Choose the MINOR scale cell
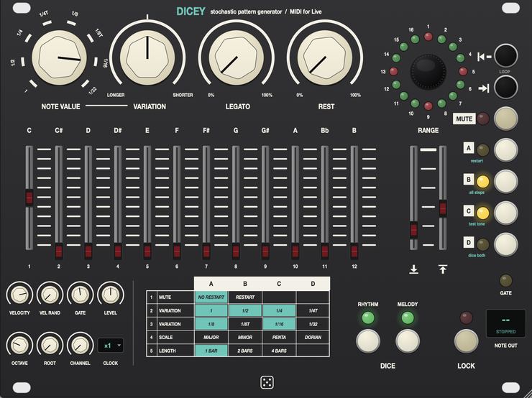Screen dimensions: 532x398 245,338
